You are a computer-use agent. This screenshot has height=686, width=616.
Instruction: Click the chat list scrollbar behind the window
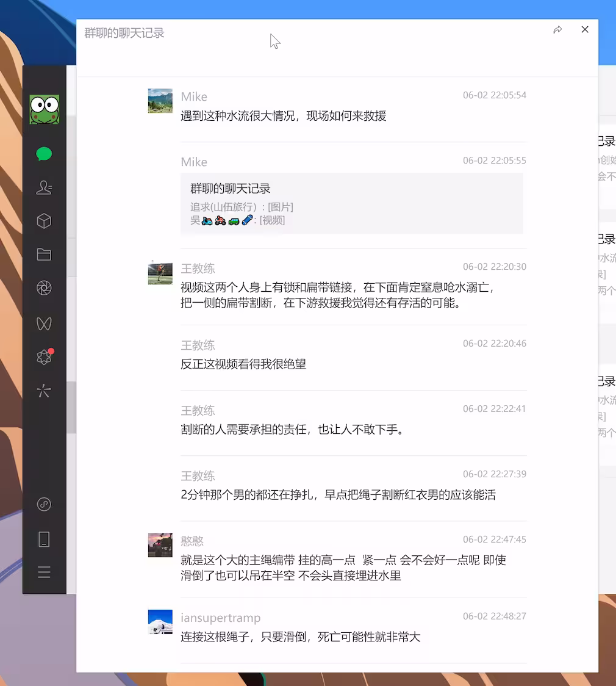pos(71,407)
